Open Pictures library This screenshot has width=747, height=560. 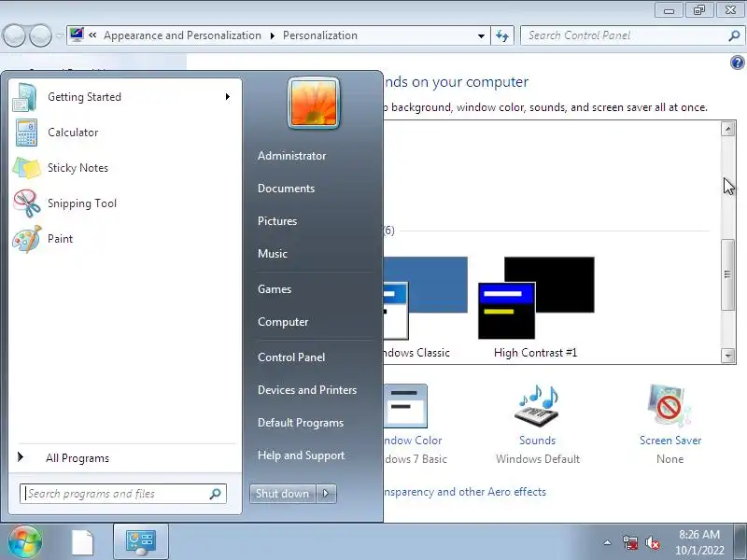pyautogui.click(x=277, y=221)
